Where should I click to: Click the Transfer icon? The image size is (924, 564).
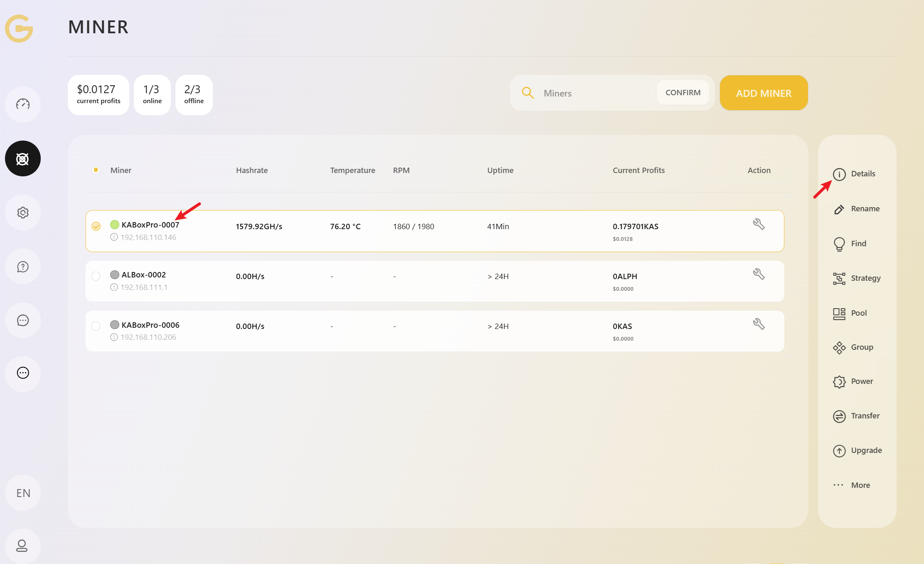839,416
